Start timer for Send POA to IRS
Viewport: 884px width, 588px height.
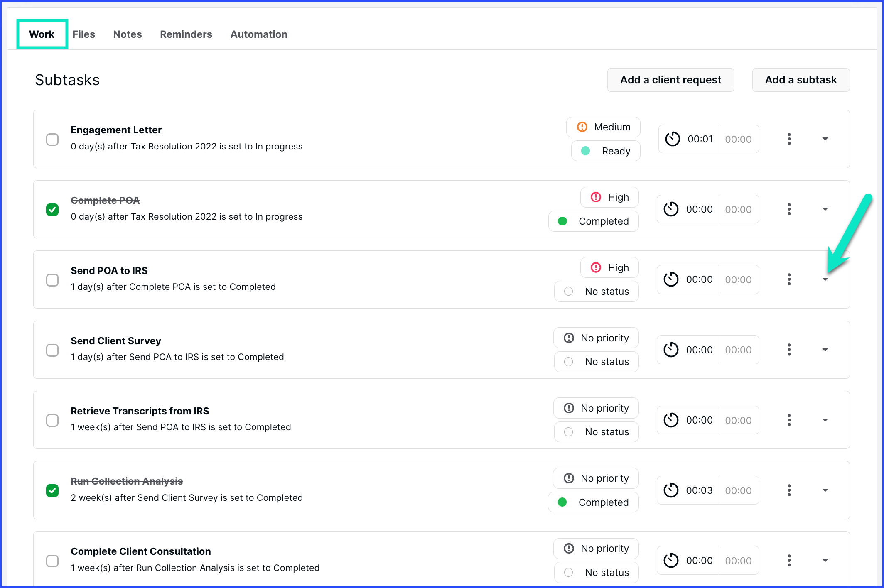pos(671,279)
